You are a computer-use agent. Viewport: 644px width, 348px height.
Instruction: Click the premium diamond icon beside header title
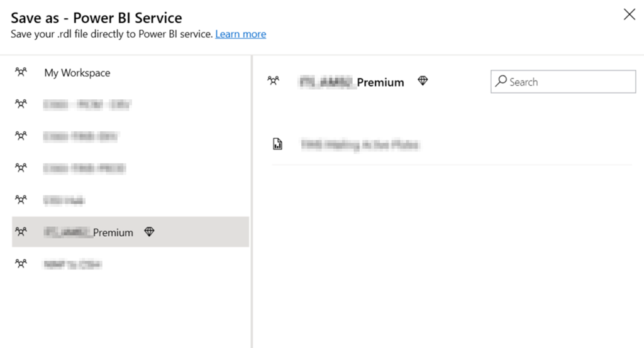tap(423, 81)
